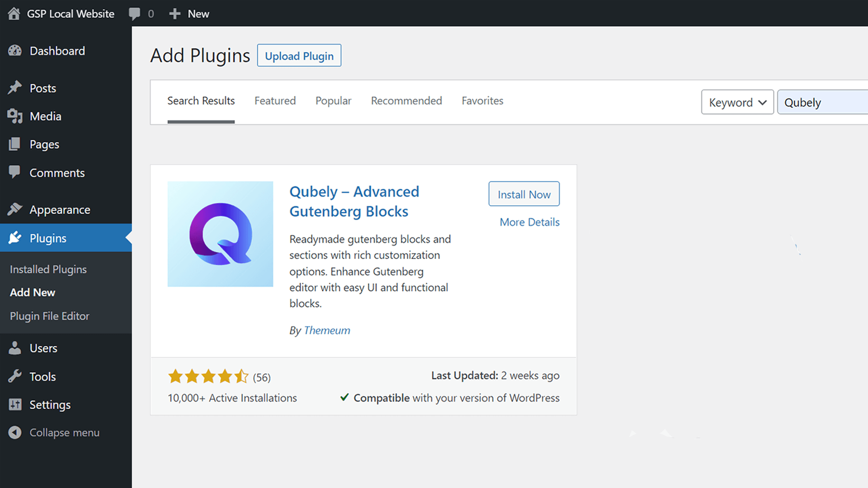The width and height of the screenshot is (868, 488).
Task: Switch to the Featured tab
Action: click(x=275, y=100)
